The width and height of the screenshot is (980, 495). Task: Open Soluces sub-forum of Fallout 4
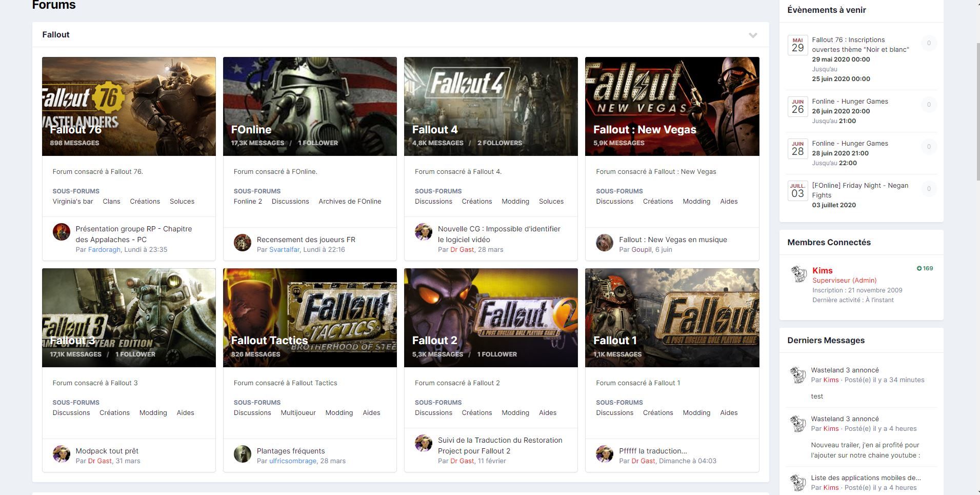pyautogui.click(x=551, y=202)
